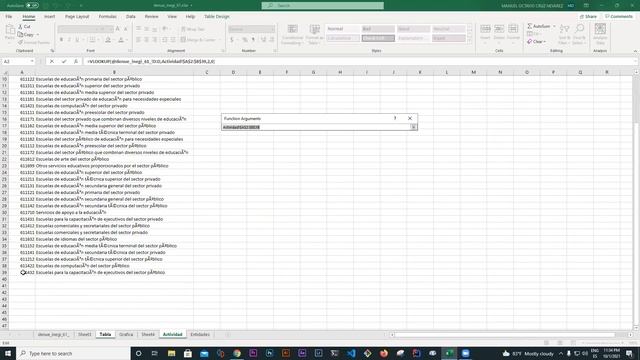This screenshot has width=640, height=360.
Task: Click the Excel icon in taskbar
Action: click(x=449, y=353)
